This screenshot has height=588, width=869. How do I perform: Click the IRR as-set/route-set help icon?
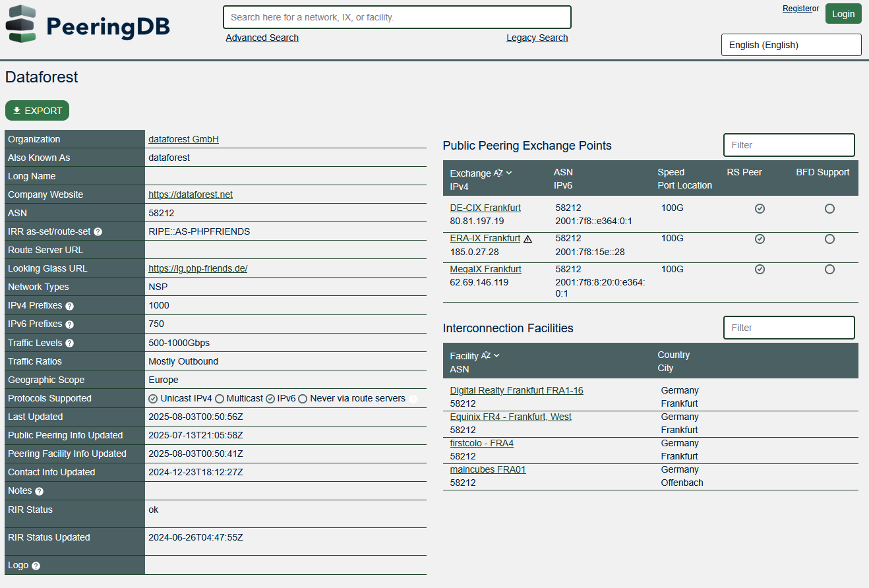coord(98,231)
